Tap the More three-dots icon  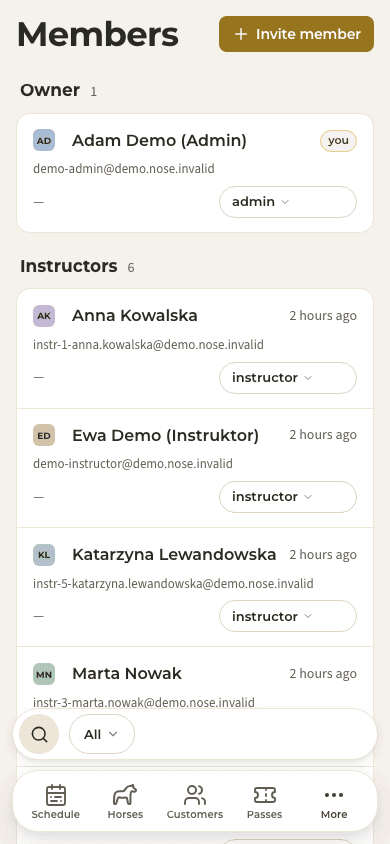pyautogui.click(x=334, y=795)
